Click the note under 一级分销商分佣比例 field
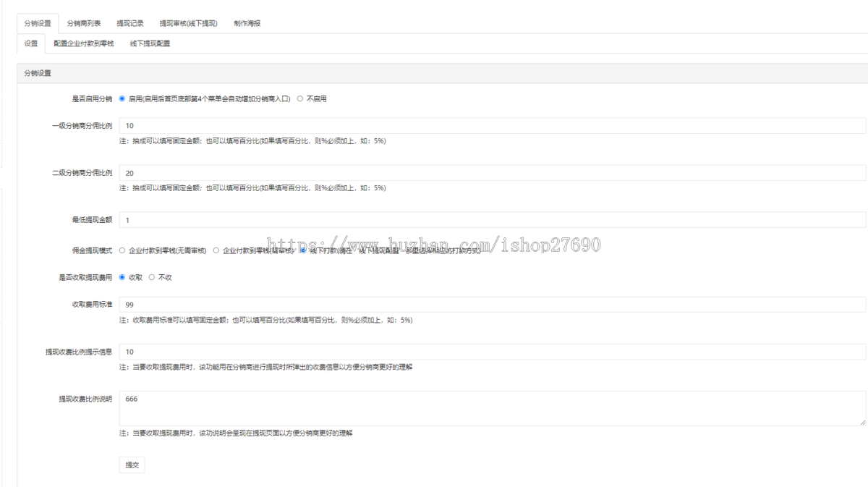868x487 pixels. [x=252, y=141]
